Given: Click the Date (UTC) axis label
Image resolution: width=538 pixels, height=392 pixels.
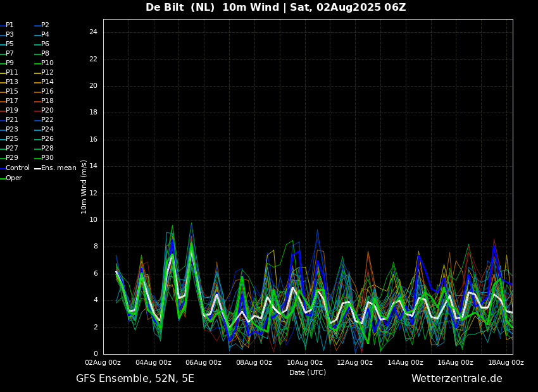Looking at the screenshot, I should pyautogui.click(x=308, y=372).
